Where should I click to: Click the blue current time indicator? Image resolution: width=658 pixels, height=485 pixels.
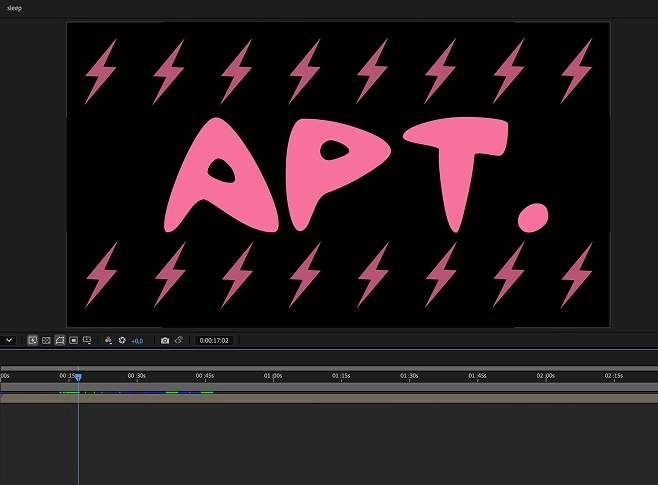coord(78,377)
